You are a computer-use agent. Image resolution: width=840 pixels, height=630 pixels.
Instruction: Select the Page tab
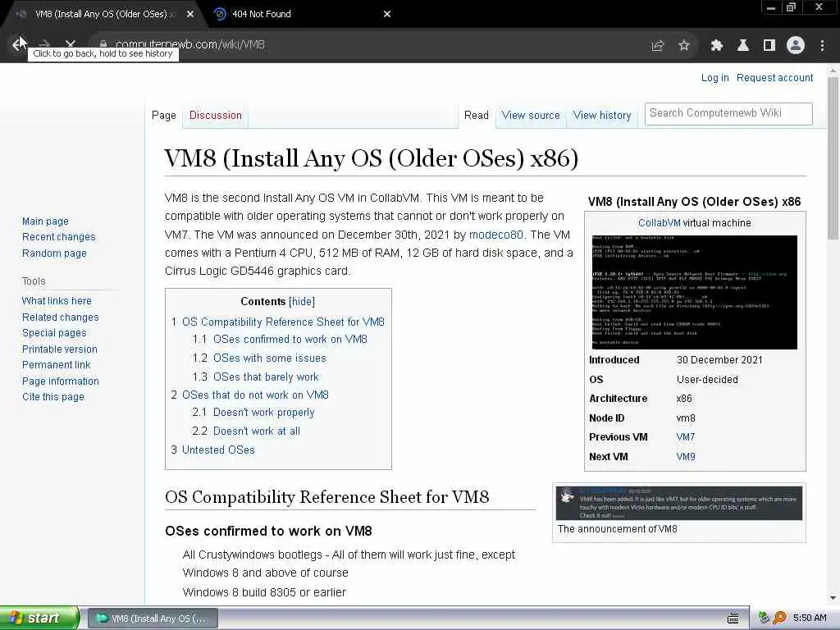tap(163, 115)
